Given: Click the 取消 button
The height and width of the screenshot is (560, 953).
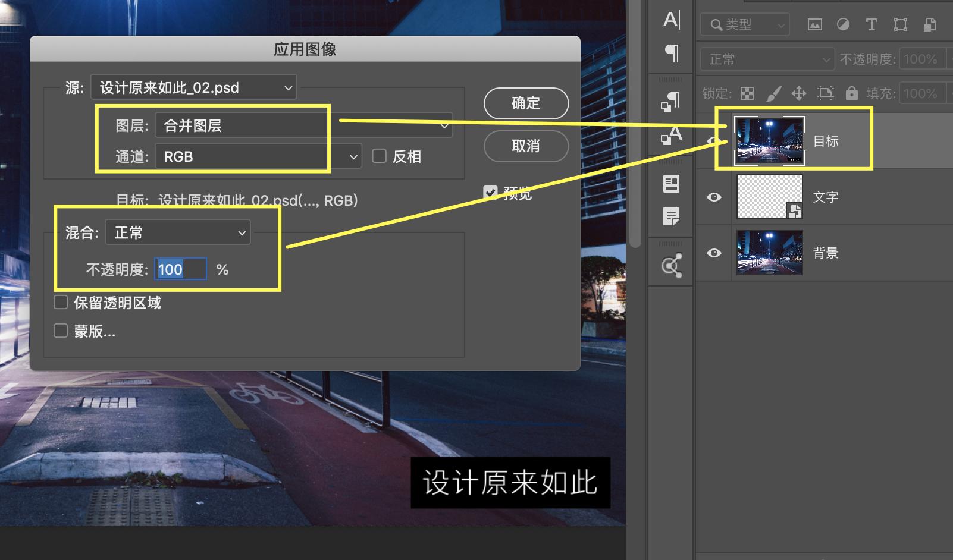Looking at the screenshot, I should (x=526, y=146).
